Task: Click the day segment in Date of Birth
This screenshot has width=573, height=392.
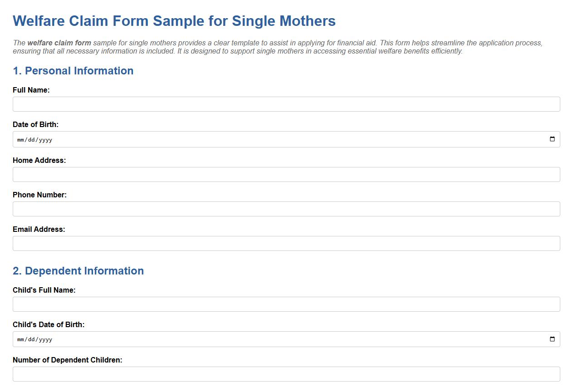Action: pos(31,140)
